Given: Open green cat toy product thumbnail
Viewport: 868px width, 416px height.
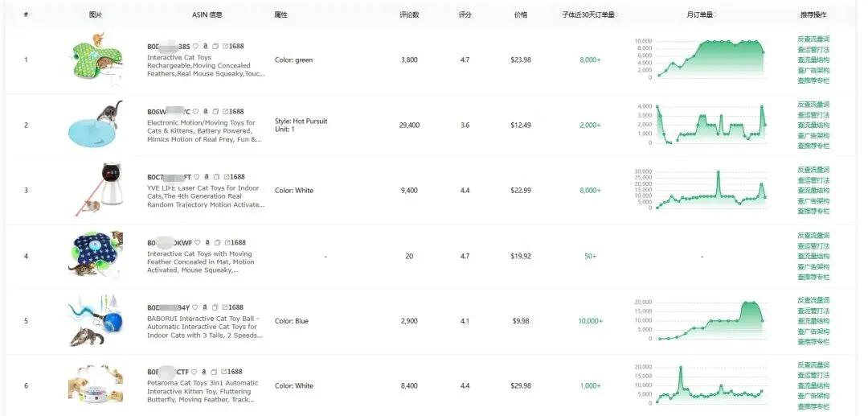Looking at the screenshot, I should point(96,59).
